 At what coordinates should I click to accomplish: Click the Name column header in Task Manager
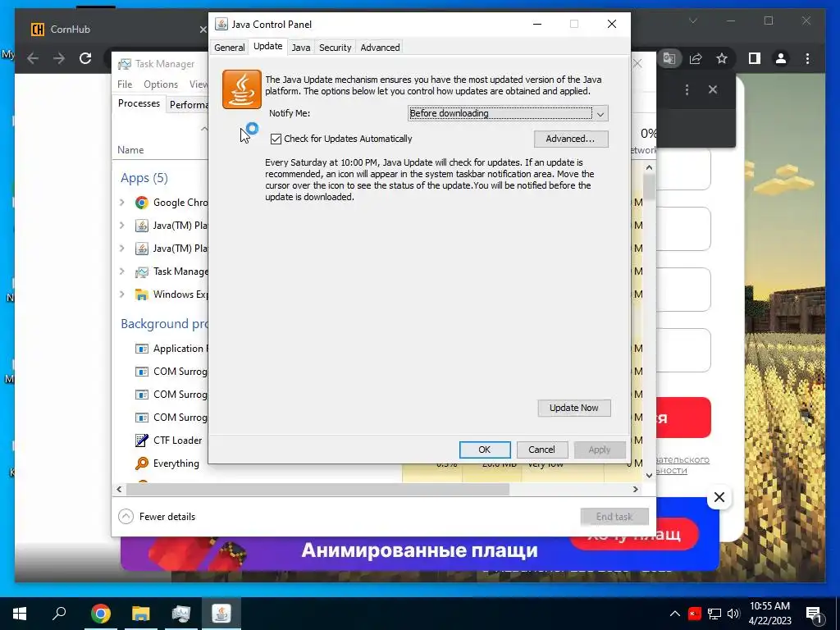click(130, 150)
